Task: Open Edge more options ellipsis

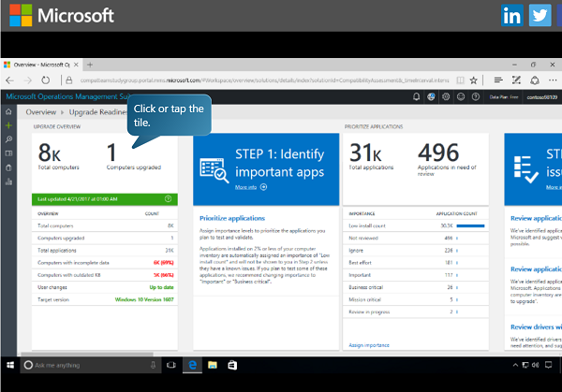Action: [x=553, y=80]
